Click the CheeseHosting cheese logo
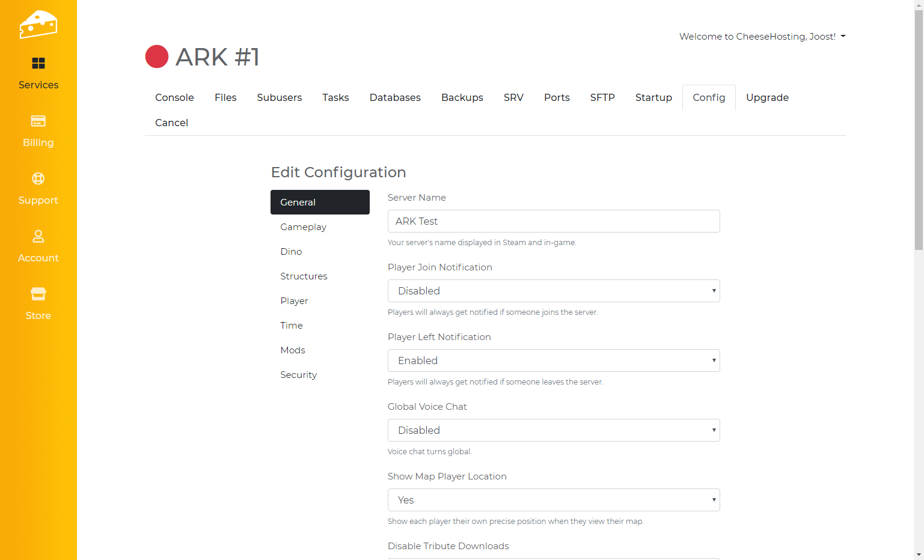 pos(38,25)
